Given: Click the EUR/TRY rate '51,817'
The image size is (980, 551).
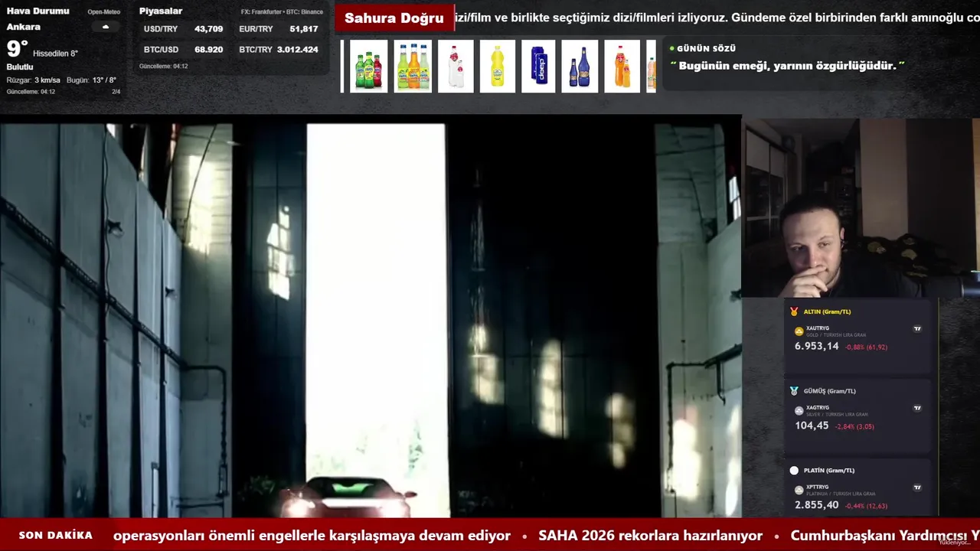Looking at the screenshot, I should (x=304, y=29).
